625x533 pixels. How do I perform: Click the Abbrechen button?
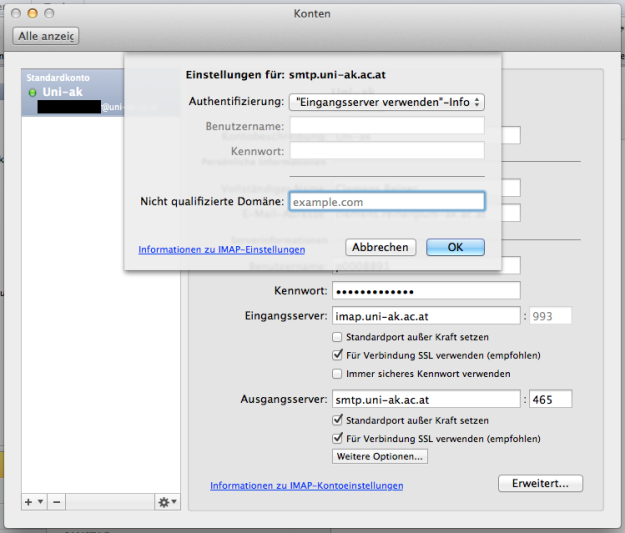(380, 247)
